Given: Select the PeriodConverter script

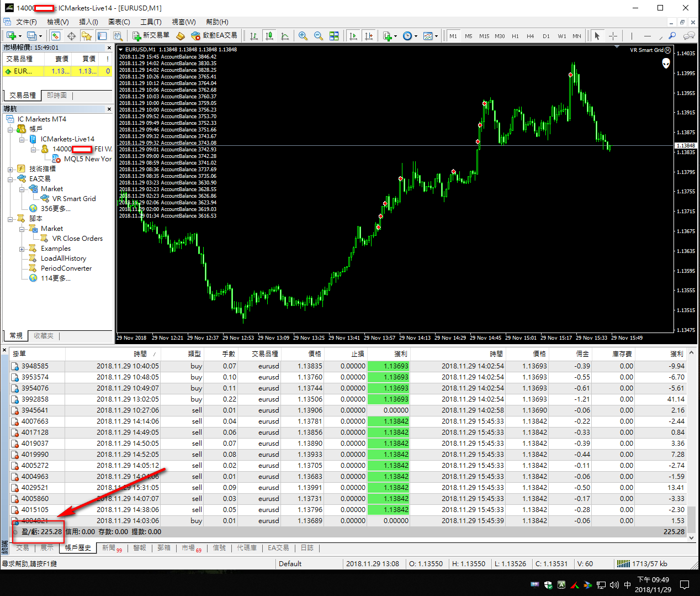Looking at the screenshot, I should pos(66,268).
